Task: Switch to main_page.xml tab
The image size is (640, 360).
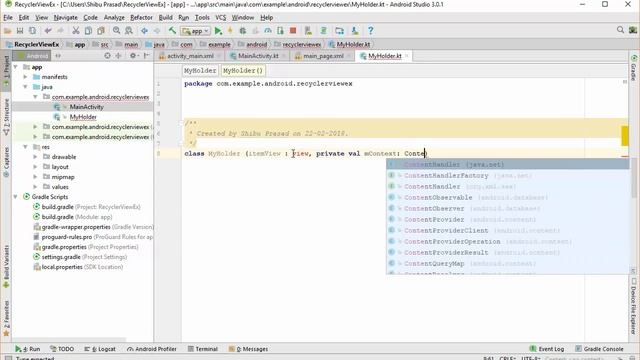Action: coord(323,56)
